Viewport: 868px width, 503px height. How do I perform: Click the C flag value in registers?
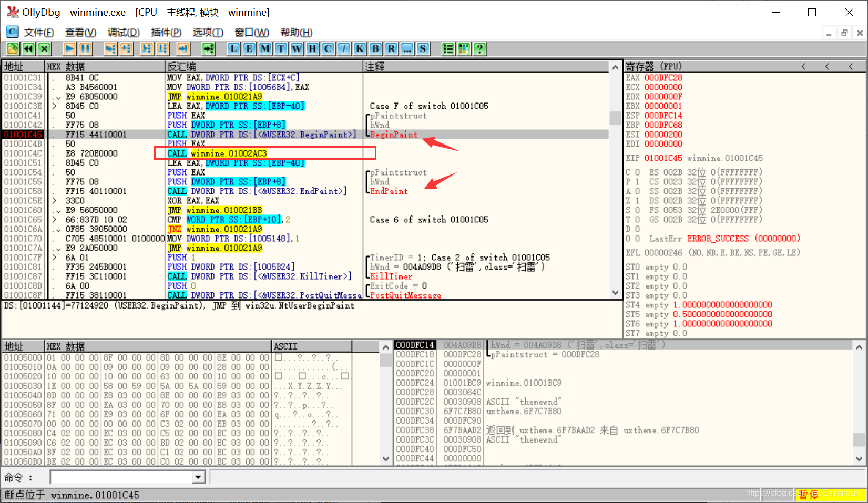637,172
